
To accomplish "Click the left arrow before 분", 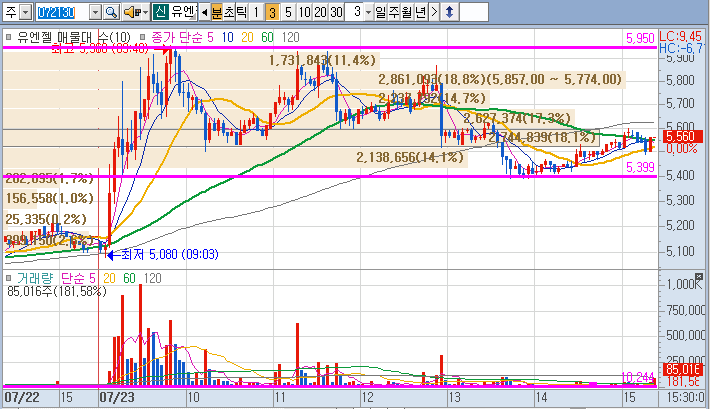I will (204, 12).
